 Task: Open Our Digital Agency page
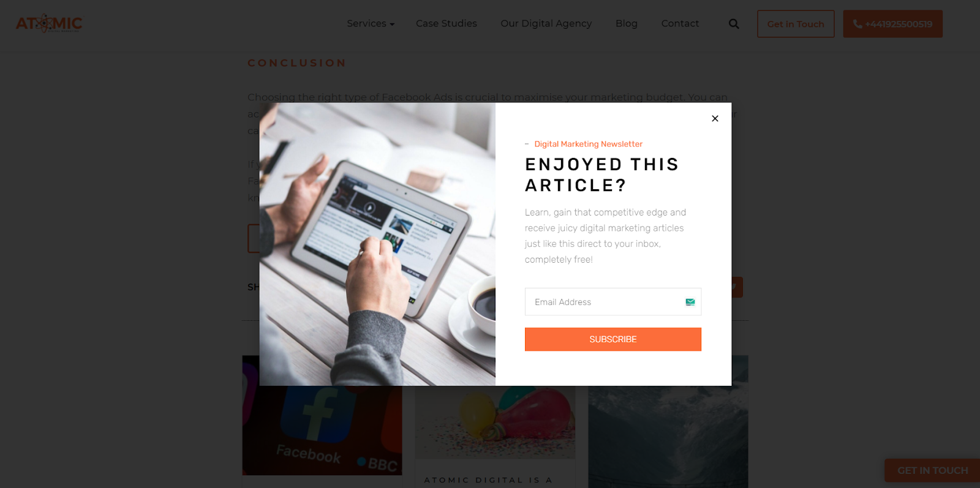pos(546,23)
